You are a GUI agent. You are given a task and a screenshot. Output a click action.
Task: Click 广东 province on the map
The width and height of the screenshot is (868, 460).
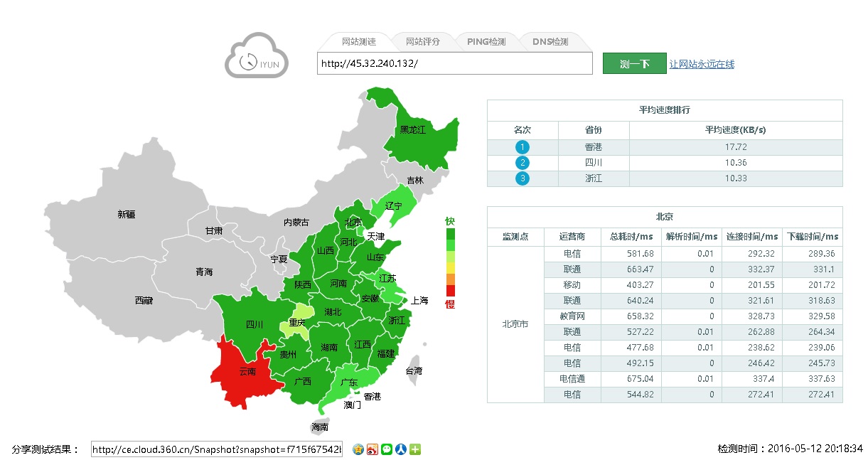[348, 383]
